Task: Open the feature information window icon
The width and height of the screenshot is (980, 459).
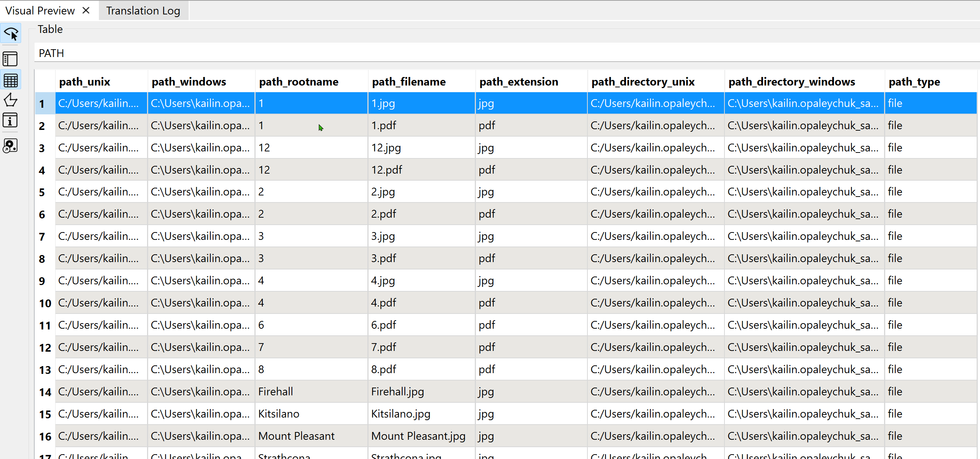Action: [10, 121]
